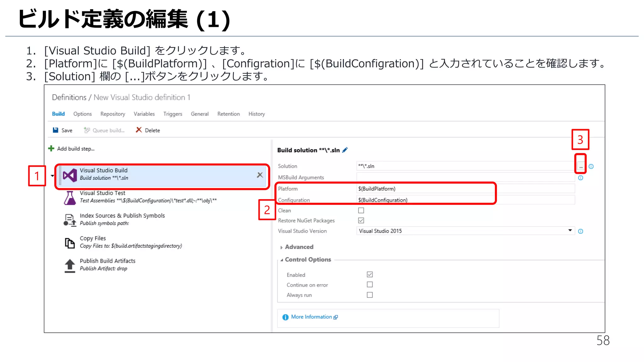This screenshot has height=362, width=644.
Task: Click the Definitions breadcrumb link
Action: pyautogui.click(x=69, y=97)
